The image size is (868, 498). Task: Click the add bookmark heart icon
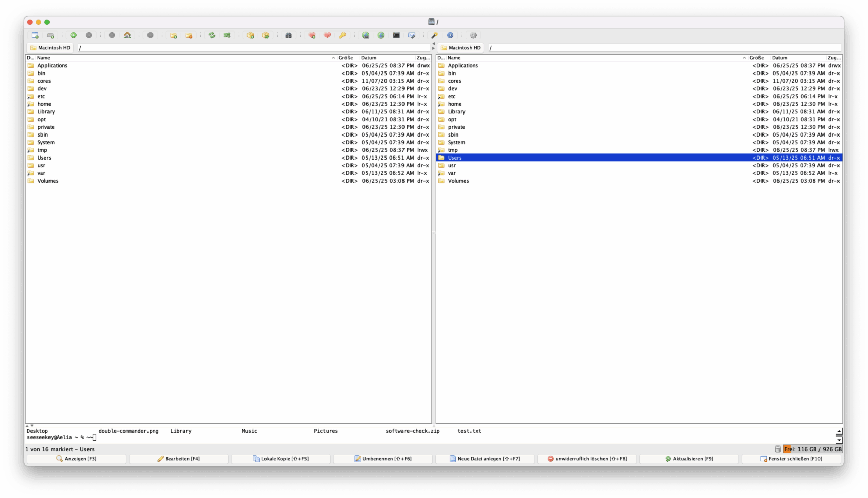(x=312, y=35)
